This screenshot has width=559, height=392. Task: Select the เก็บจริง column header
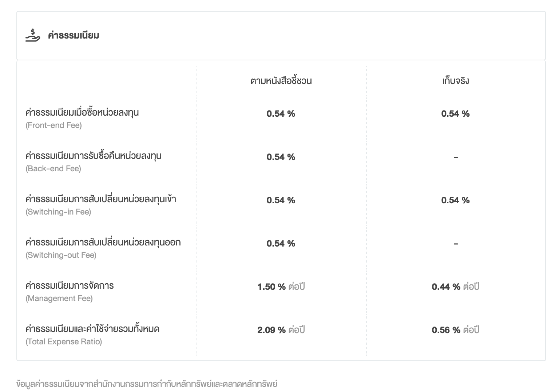click(x=455, y=81)
